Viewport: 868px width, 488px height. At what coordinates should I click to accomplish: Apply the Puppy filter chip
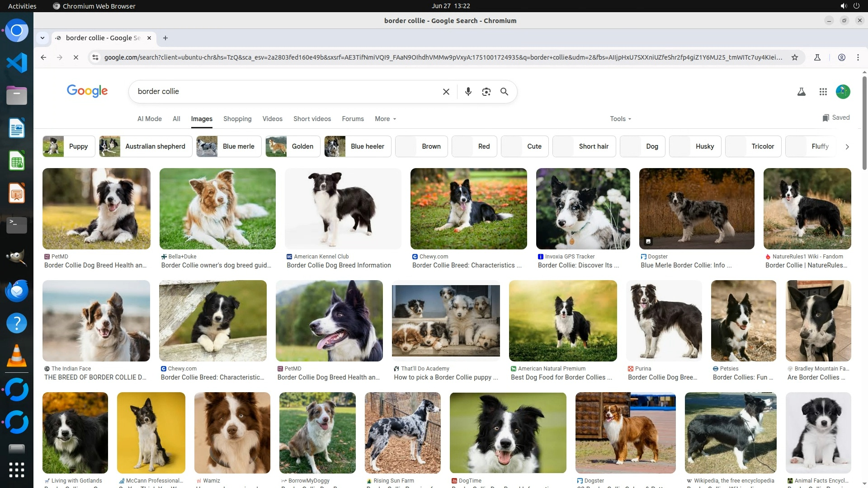click(x=69, y=146)
